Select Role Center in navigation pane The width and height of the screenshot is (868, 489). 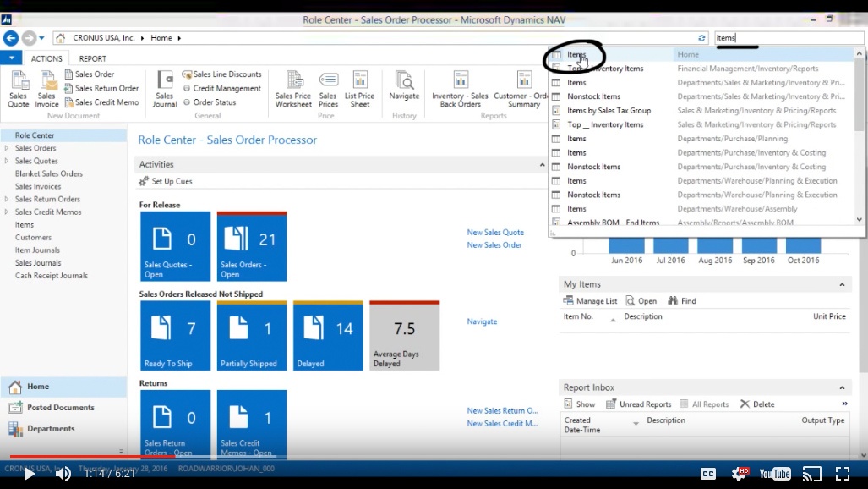pos(63,135)
